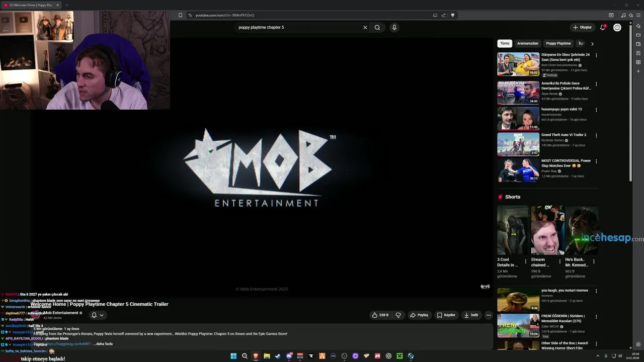
Task: Open the 'MOST CONTROVERSIAL Power Slap Matches Ever' video
Action: (x=518, y=170)
